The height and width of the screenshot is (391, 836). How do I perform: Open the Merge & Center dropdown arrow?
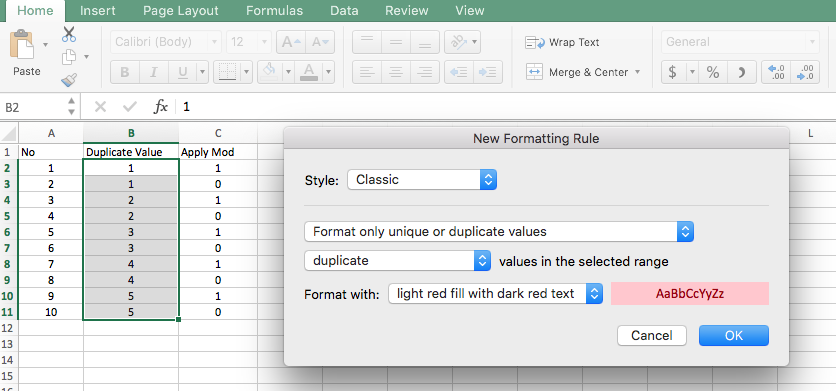click(637, 72)
